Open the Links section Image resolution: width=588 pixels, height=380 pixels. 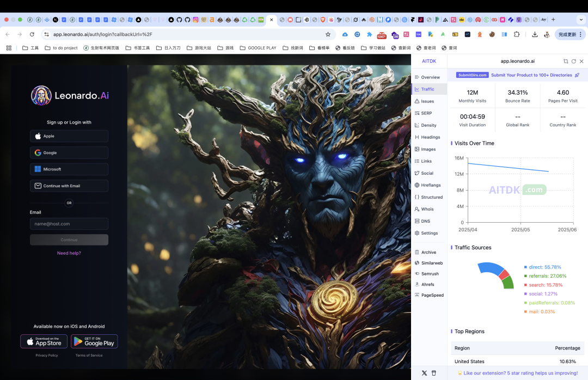click(430, 161)
